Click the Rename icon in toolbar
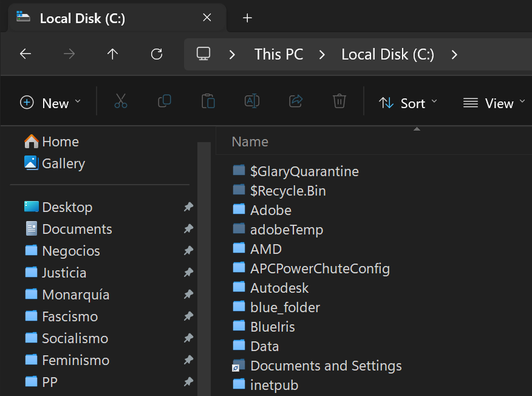Viewport: 532px width, 396px height. coord(252,101)
